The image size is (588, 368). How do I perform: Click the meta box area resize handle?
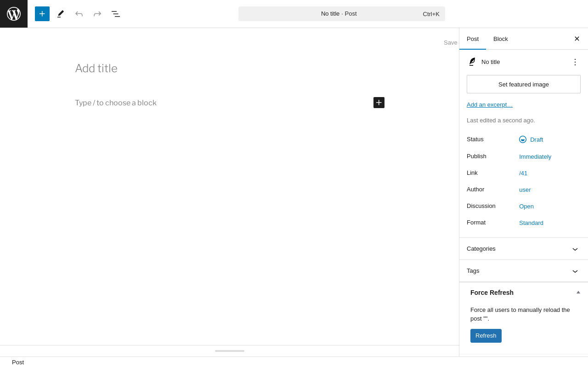click(230, 351)
